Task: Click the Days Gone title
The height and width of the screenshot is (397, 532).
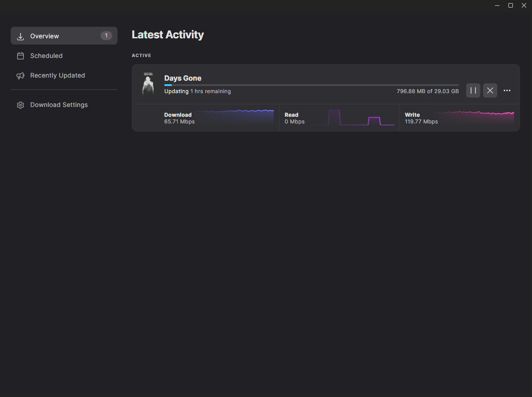Action: 183,78
